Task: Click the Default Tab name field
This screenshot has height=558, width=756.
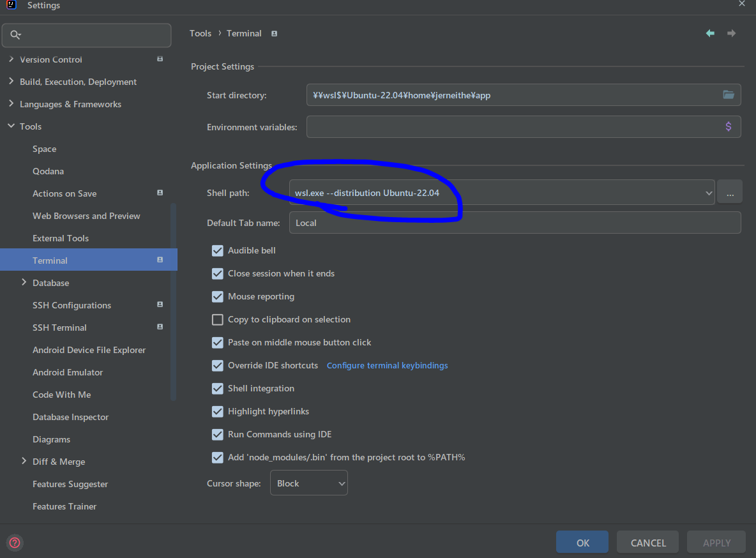Action: point(515,223)
